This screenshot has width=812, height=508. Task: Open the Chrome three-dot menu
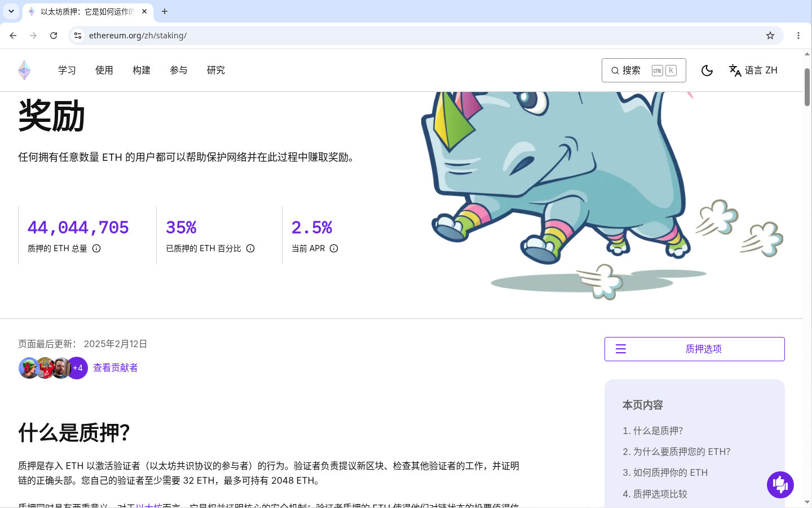[798, 36]
